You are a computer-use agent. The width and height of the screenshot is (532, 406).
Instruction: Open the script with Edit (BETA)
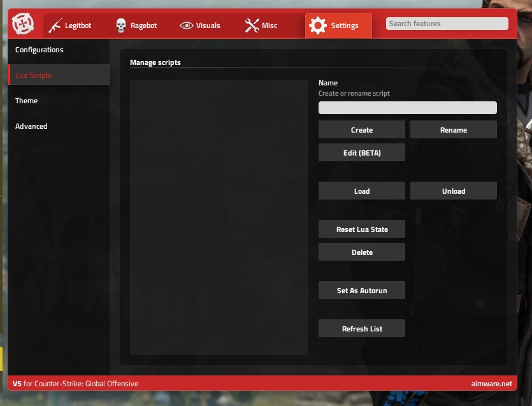point(361,153)
